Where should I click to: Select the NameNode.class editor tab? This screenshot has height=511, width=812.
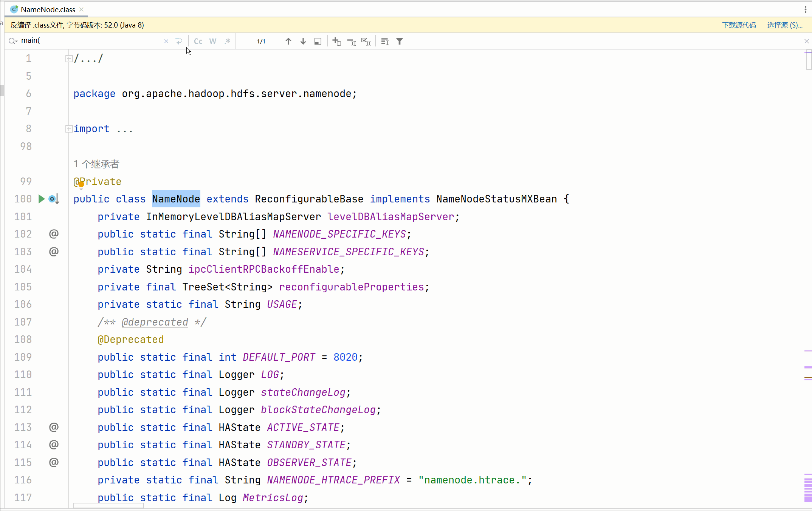click(x=48, y=9)
